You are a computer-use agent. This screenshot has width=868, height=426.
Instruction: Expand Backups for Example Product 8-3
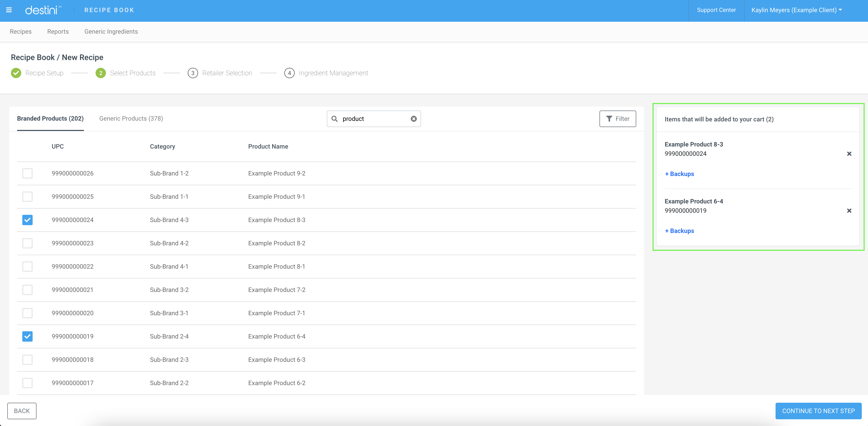click(x=679, y=174)
